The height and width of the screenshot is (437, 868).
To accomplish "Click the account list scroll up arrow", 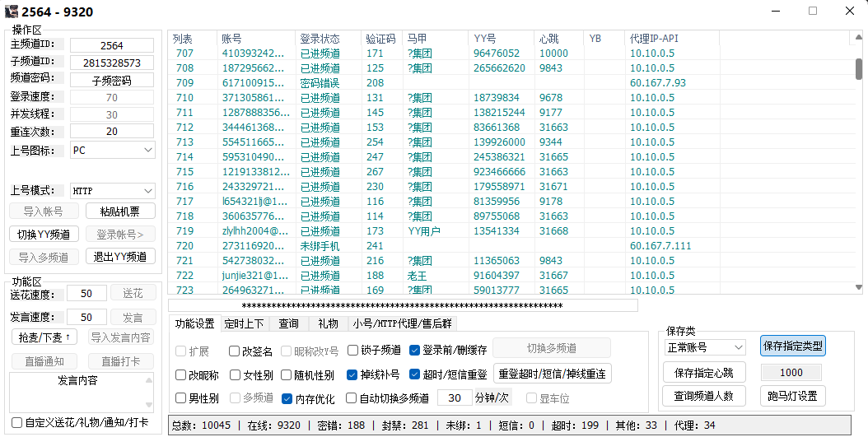I will tap(859, 37).
